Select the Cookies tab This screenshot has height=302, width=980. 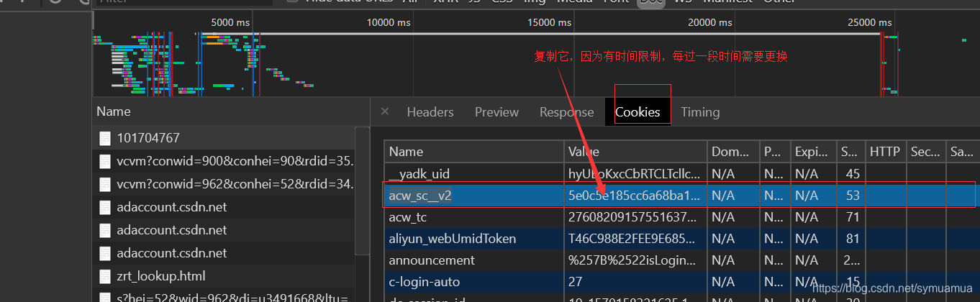coord(638,112)
